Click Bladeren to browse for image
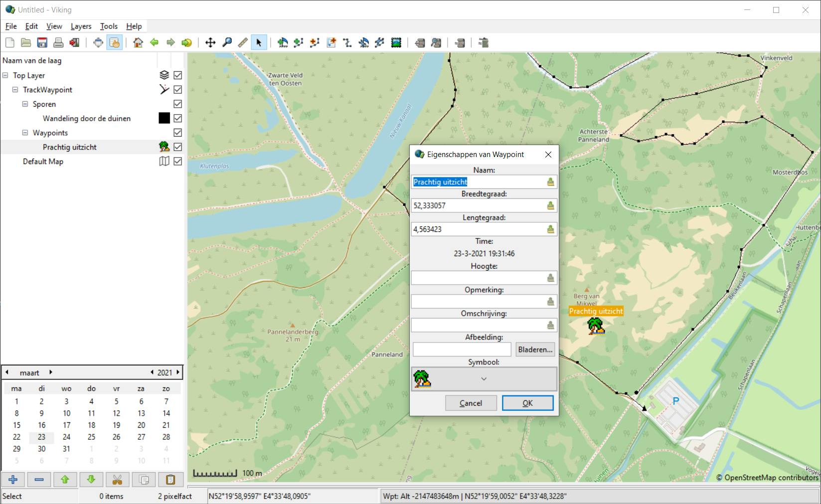This screenshot has width=821, height=504. [x=535, y=349]
